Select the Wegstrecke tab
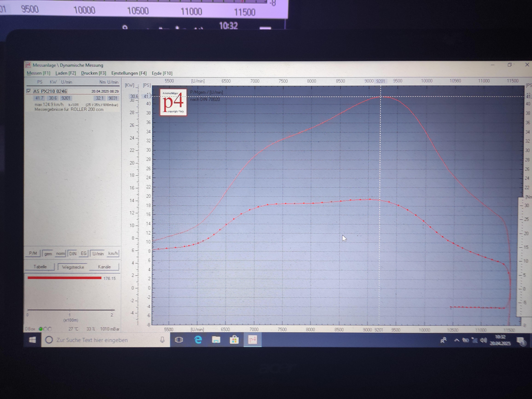The height and width of the screenshot is (399, 532). [x=73, y=267]
